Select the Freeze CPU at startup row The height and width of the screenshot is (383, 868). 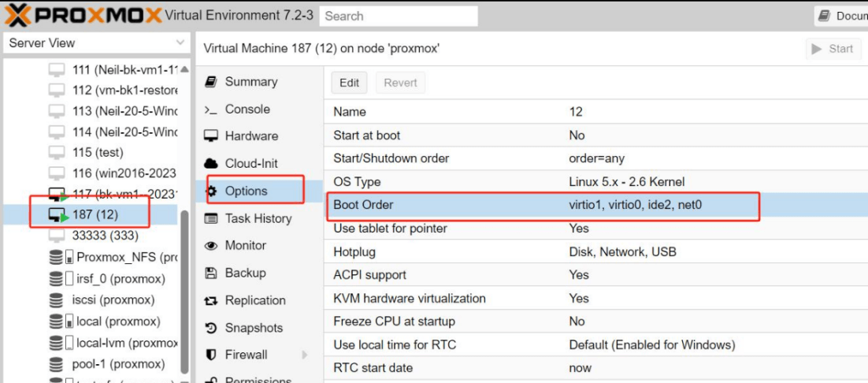point(595,322)
